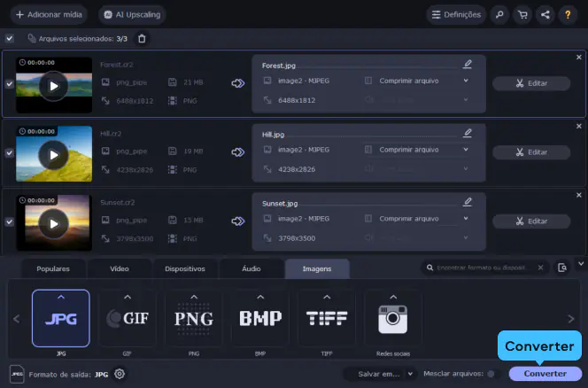Uncheck the Hill.cr2 file checkbox
Image resolution: width=588 pixels, height=388 pixels.
(x=10, y=152)
